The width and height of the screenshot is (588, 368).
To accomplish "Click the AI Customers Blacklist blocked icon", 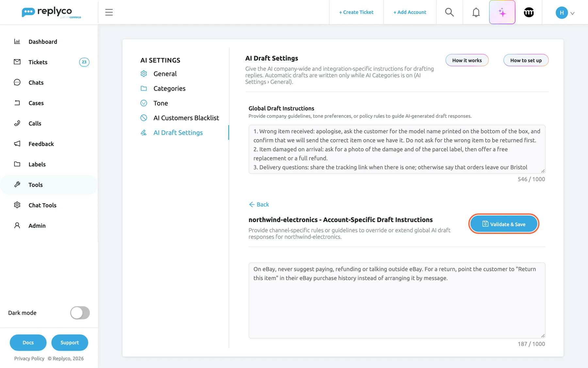I will pyautogui.click(x=144, y=118).
